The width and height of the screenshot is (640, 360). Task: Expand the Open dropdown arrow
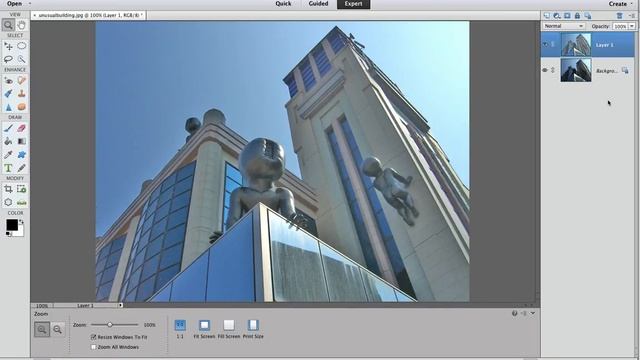point(30,4)
